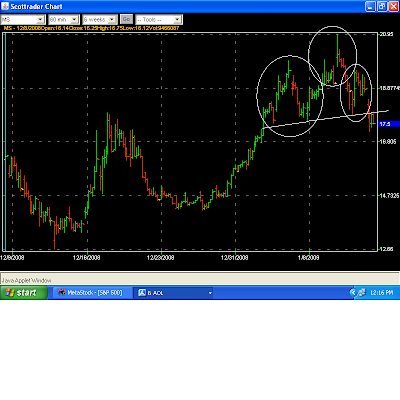Click the Windows start button
Screen dimensions: 400x400
pyautogui.click(x=24, y=293)
